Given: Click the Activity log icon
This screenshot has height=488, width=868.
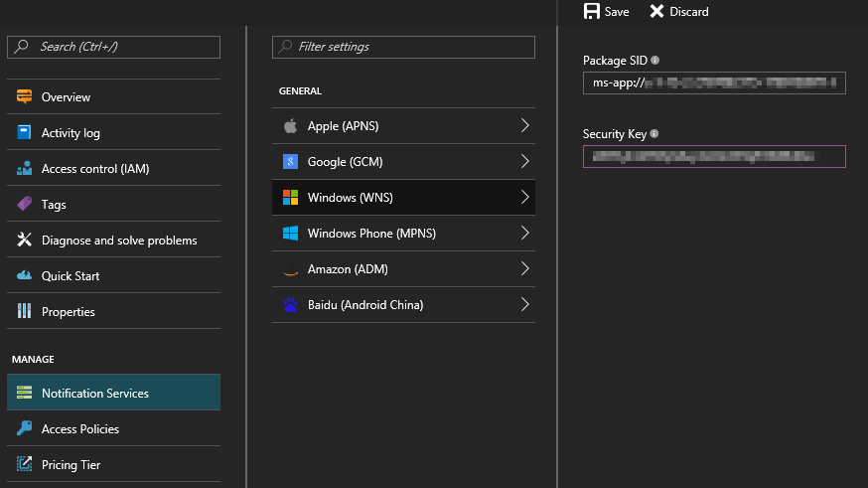Looking at the screenshot, I should (25, 132).
